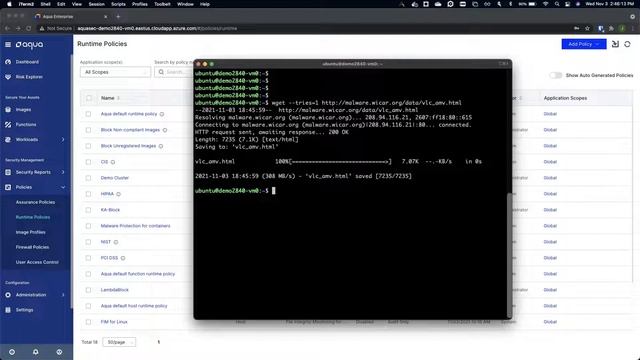
Task: Go to Firewall Policies in sidebar
Action: (32, 247)
